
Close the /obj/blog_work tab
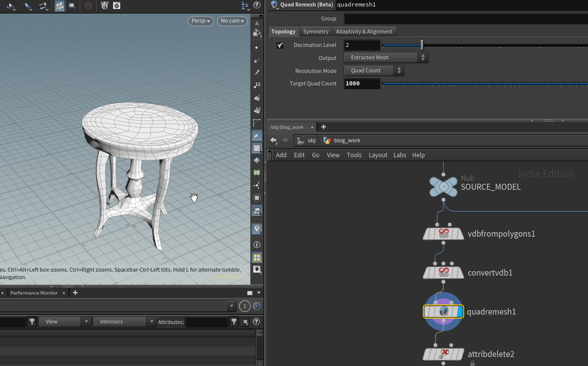312,127
